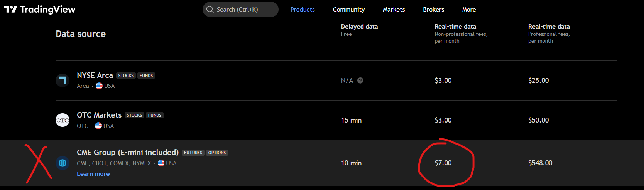
Task: Click the USA flag under OTC Markets
Action: (x=98, y=126)
